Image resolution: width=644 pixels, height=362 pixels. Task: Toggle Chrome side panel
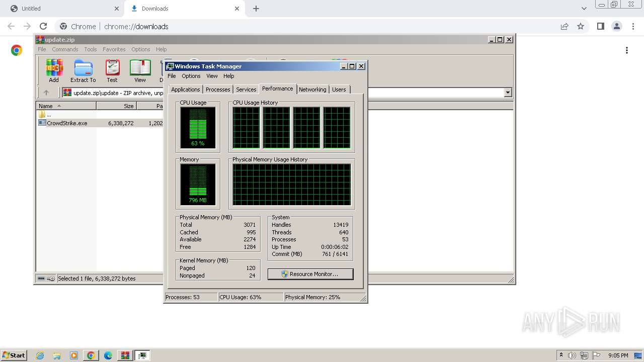pos(601,26)
